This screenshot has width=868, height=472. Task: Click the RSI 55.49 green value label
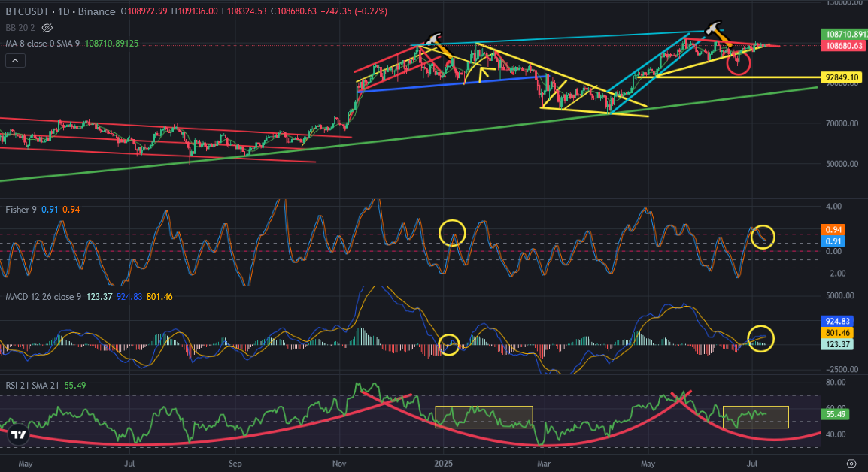(835, 414)
